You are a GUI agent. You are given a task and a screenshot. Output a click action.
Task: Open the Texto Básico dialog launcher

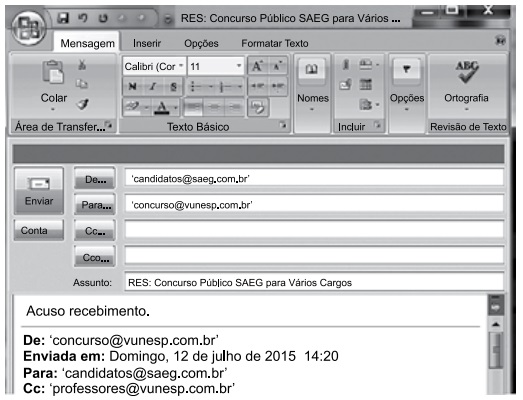283,125
